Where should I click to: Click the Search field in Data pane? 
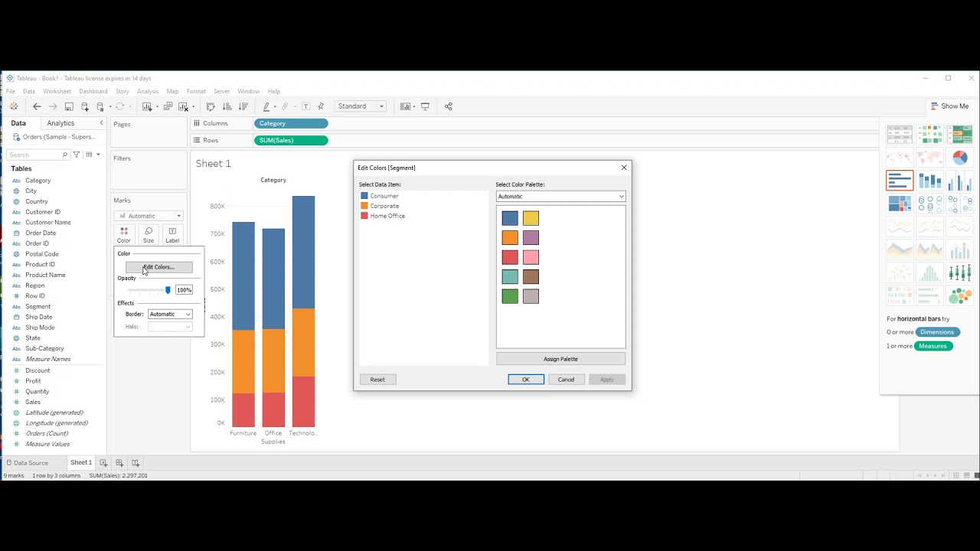38,155
